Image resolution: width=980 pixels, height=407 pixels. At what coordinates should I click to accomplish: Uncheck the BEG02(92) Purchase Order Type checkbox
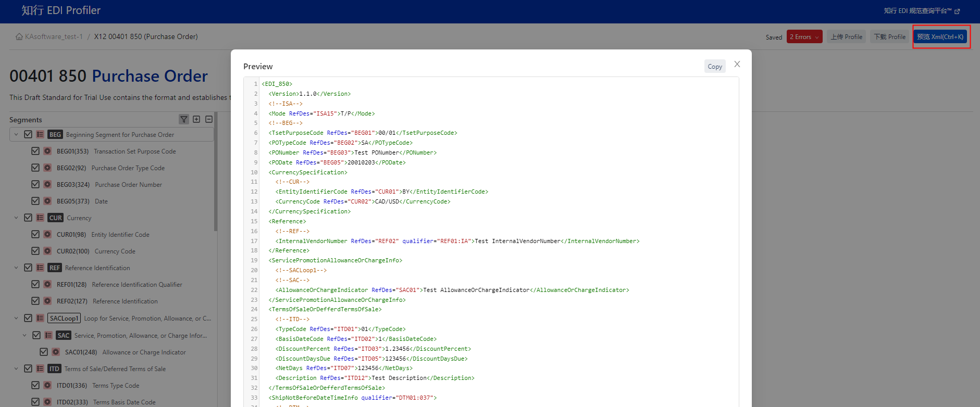pyautogui.click(x=35, y=168)
